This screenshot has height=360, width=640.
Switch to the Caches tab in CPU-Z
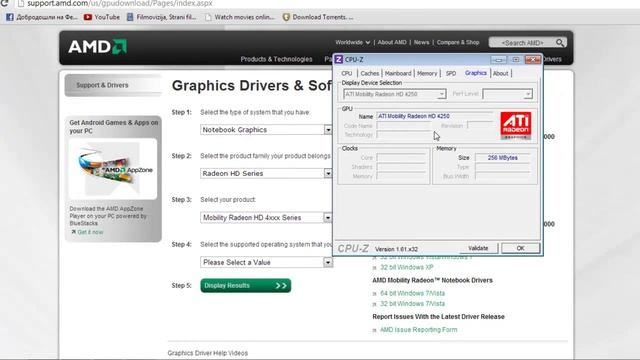[370, 73]
